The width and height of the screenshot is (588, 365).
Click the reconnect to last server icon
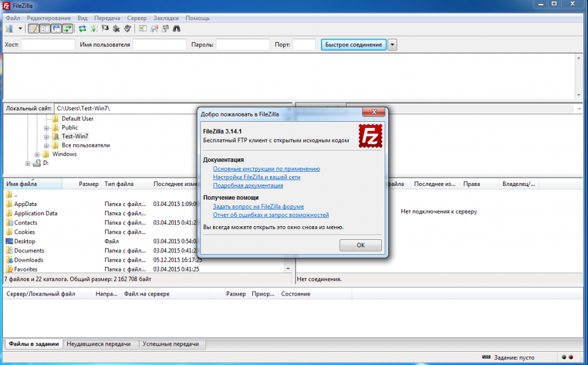click(x=127, y=29)
